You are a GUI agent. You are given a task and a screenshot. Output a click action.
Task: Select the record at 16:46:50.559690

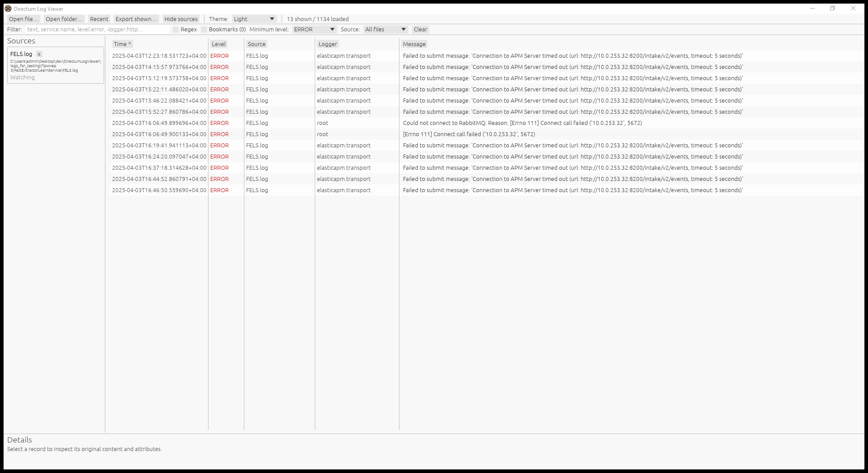(486, 190)
